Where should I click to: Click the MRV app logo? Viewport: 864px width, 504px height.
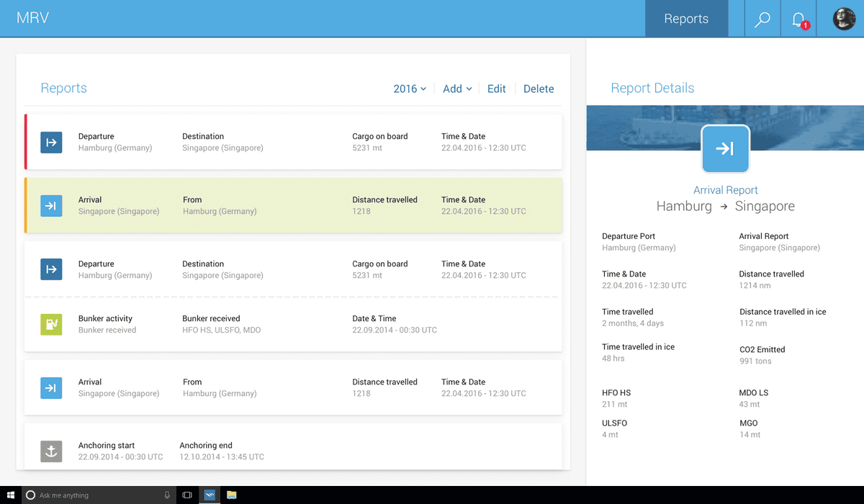tap(32, 19)
